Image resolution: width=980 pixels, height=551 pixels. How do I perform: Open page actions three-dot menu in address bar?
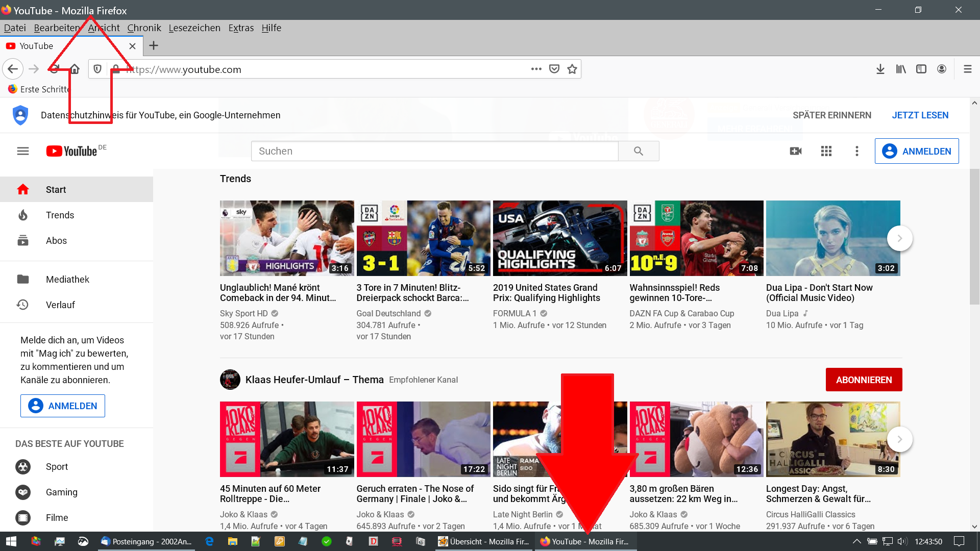pyautogui.click(x=536, y=69)
